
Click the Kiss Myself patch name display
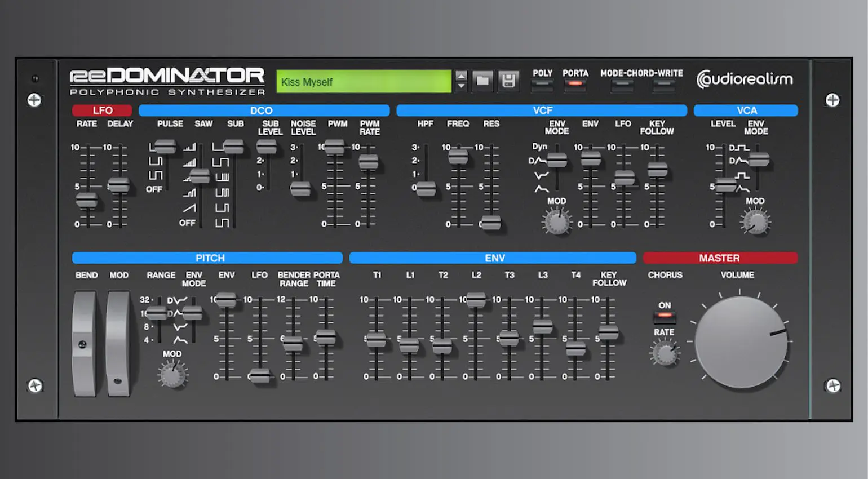[363, 81]
